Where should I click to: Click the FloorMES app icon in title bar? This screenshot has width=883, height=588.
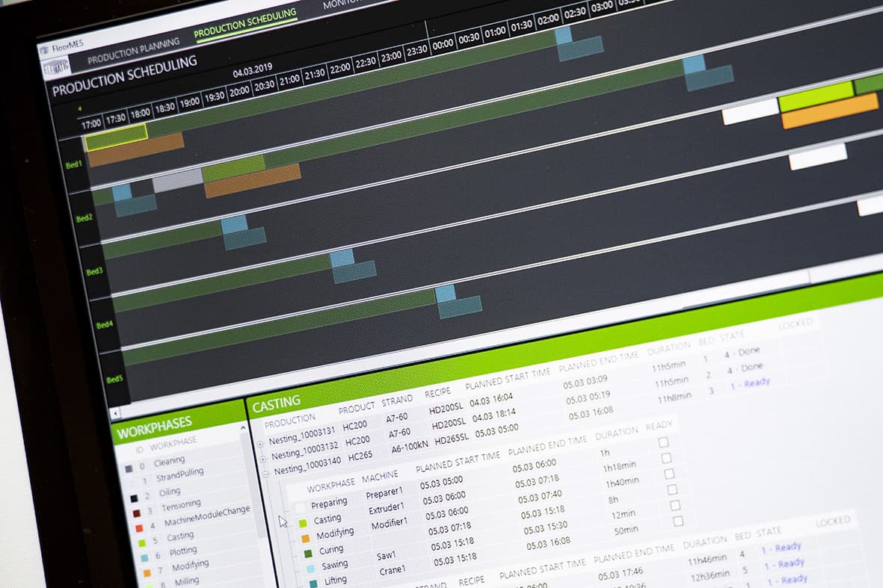[45, 51]
